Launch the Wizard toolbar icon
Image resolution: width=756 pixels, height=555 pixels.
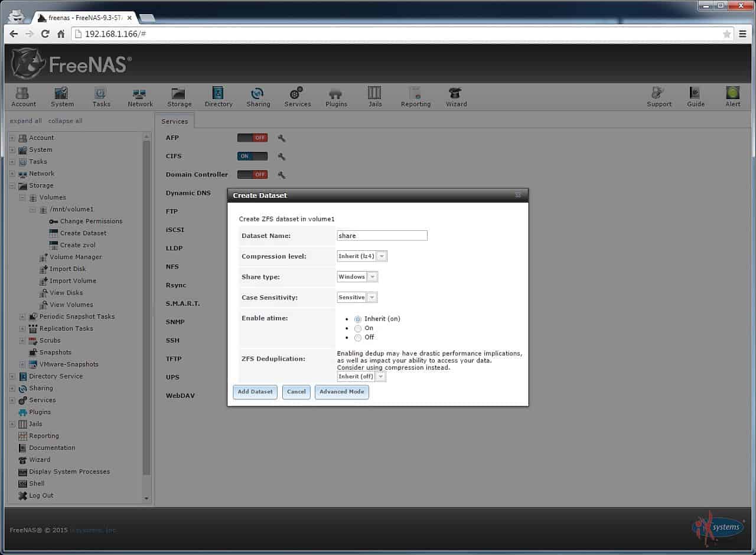coord(456,97)
